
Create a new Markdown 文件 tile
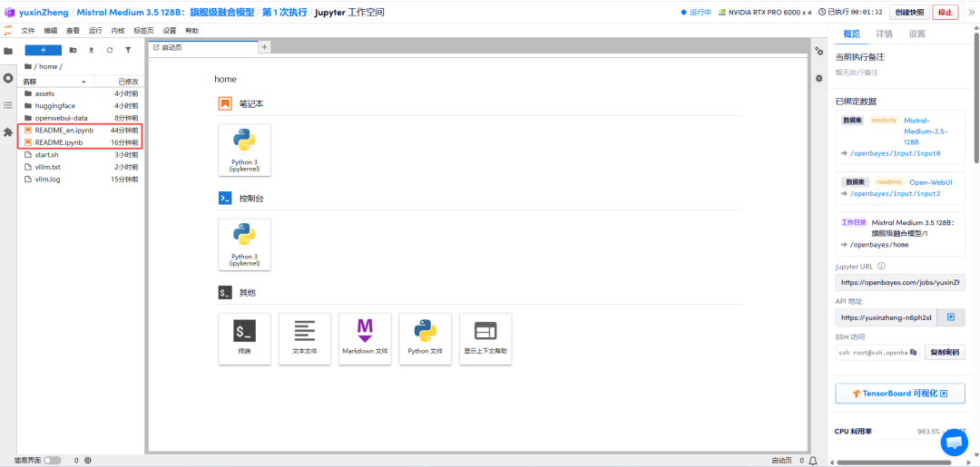pos(365,338)
